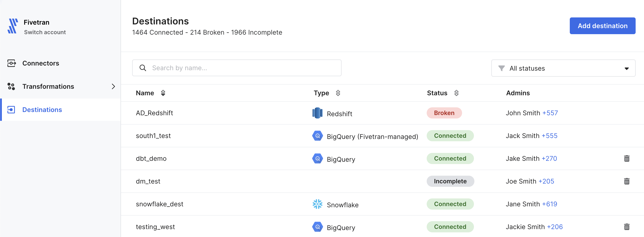
Task: Show +206 more admins for testing_west
Action: click(555, 227)
